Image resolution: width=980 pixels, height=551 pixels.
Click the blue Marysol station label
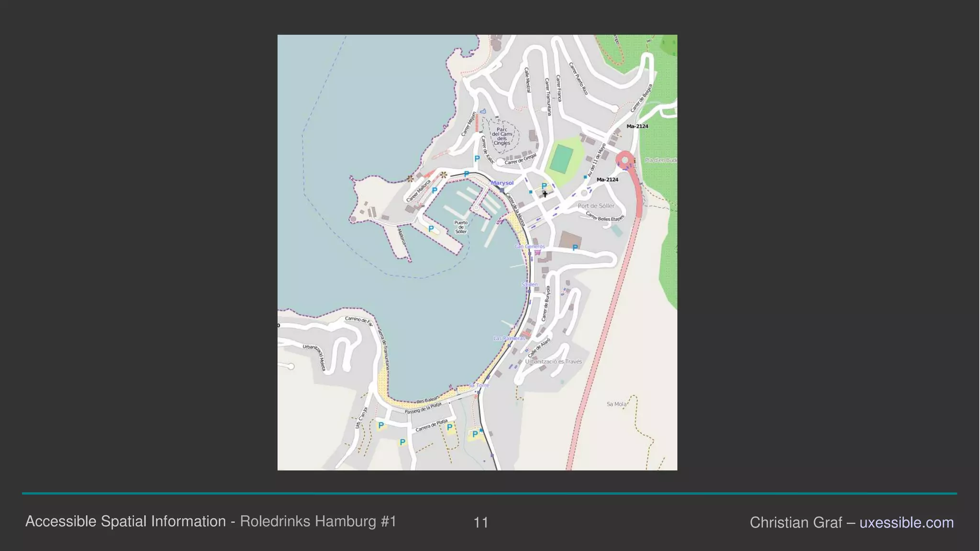[x=502, y=183]
